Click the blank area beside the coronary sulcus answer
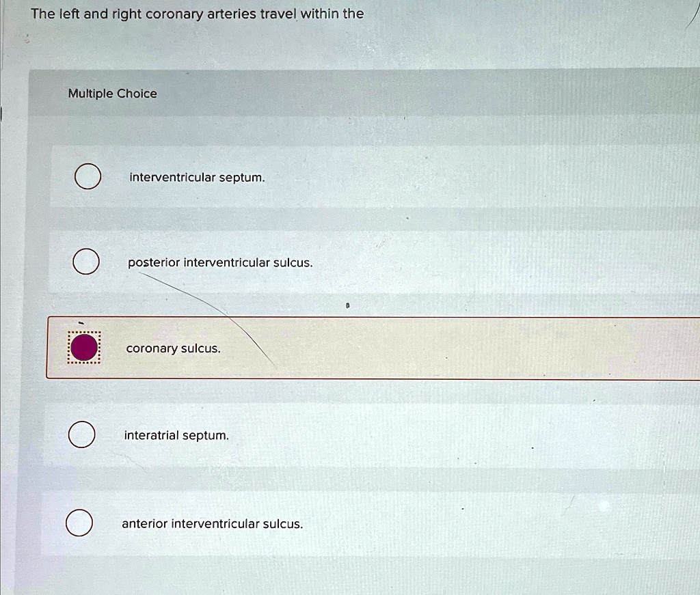700x595 pixels. pyautogui.click(x=479, y=348)
